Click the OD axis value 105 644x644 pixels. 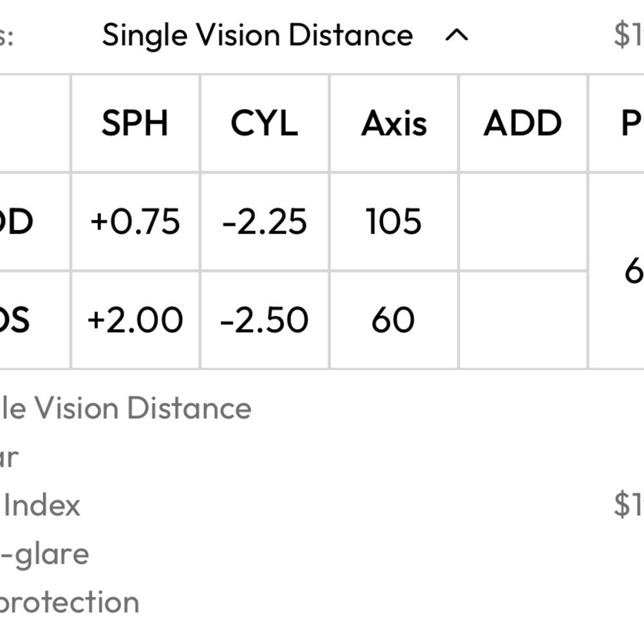(394, 222)
